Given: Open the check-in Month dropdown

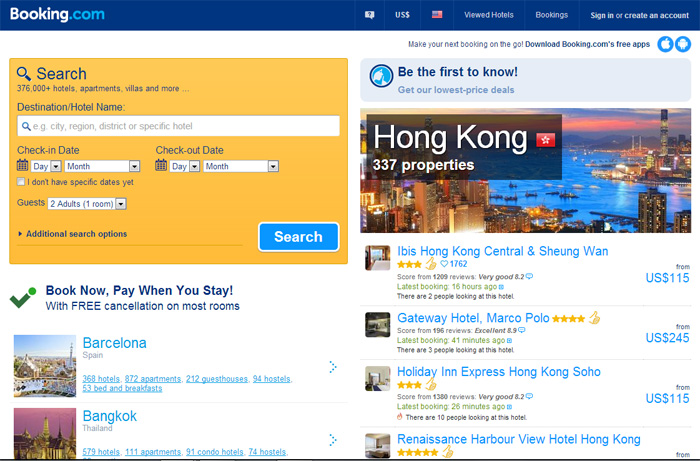Looking at the screenshot, I should [x=102, y=166].
